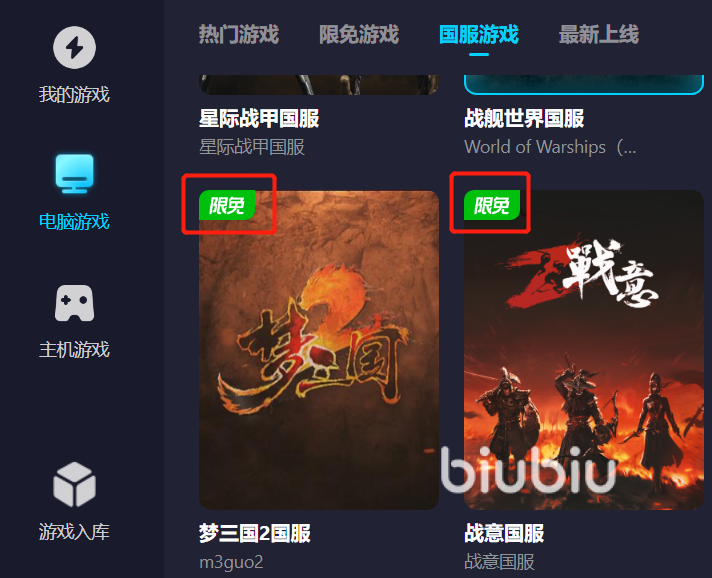Open the gamepad console games icon

pyautogui.click(x=74, y=303)
